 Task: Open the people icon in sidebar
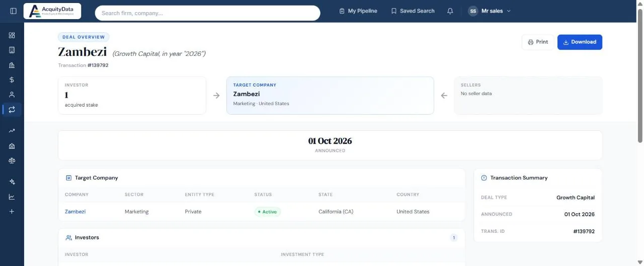pos(12,95)
